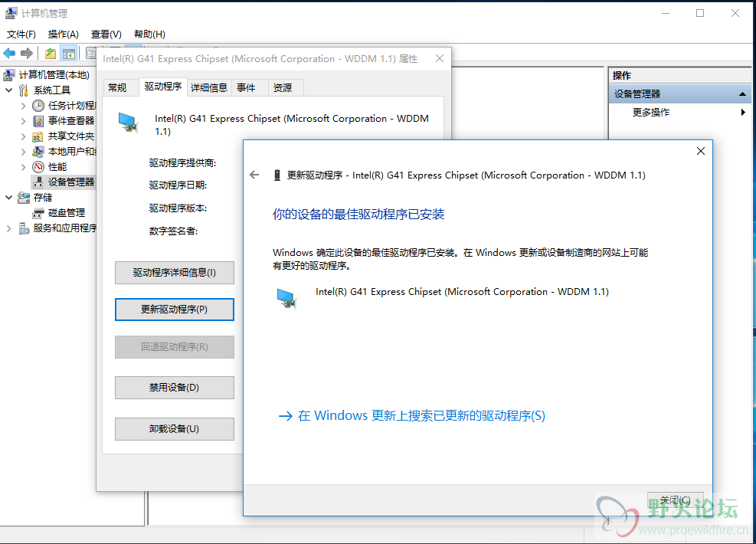Select the 服务和应用程序 icon

24,228
